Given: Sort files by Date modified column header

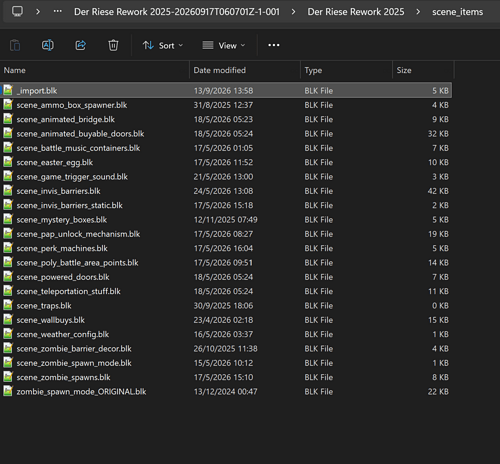Looking at the screenshot, I should (x=245, y=70).
